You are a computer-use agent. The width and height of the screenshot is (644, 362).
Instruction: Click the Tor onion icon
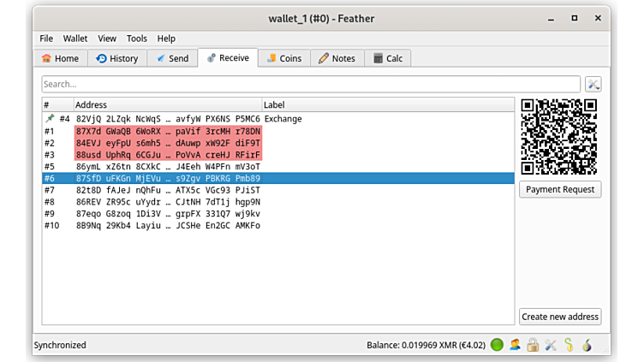click(587, 345)
